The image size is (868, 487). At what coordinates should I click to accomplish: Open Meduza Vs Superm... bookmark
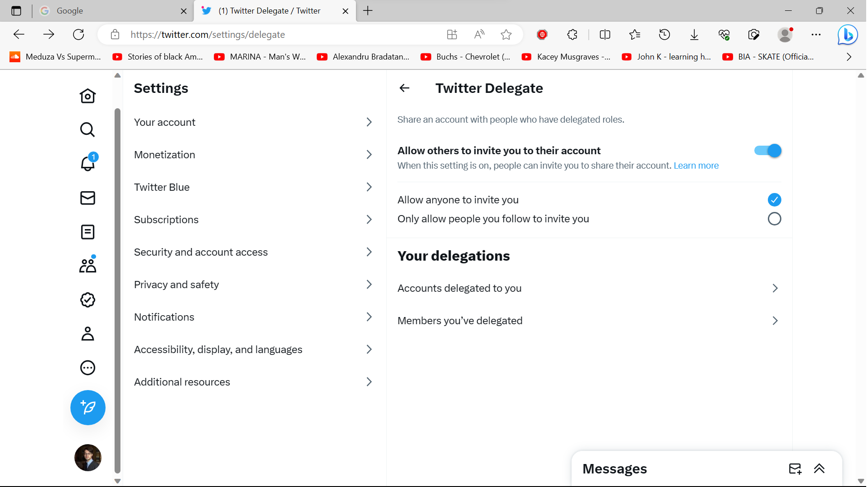(x=55, y=57)
